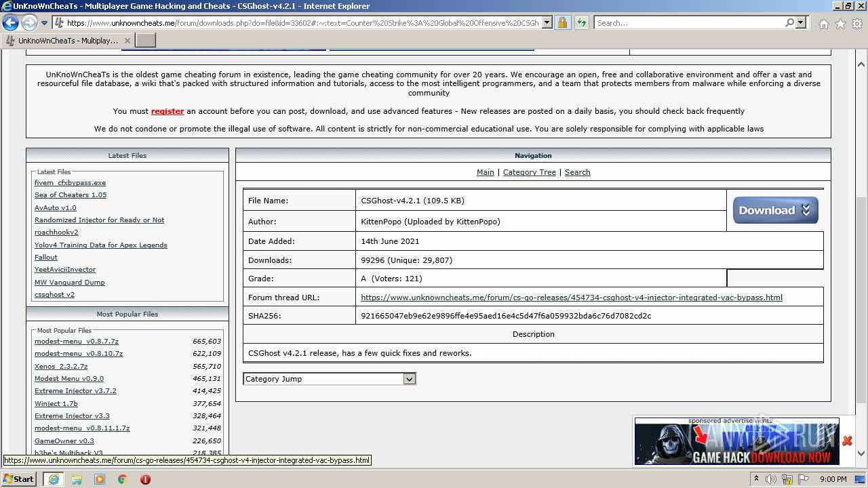The width and height of the screenshot is (868, 488).
Task: Open modest-menu_v0.8.11.1.7z link
Action: click(x=82, y=428)
